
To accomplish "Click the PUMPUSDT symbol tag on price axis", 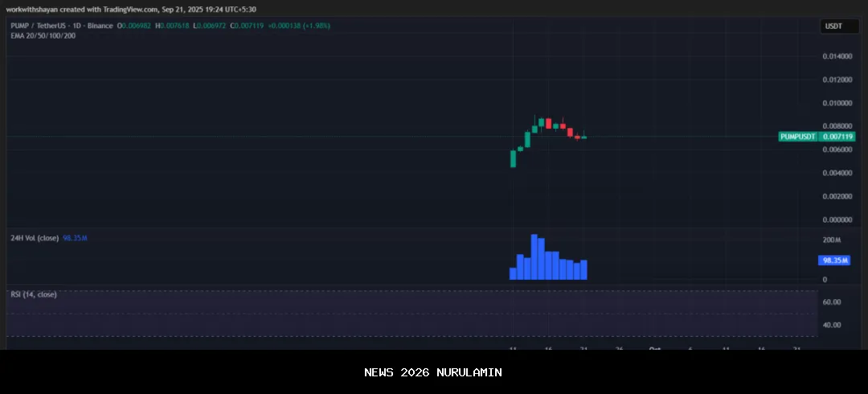I will tap(798, 137).
